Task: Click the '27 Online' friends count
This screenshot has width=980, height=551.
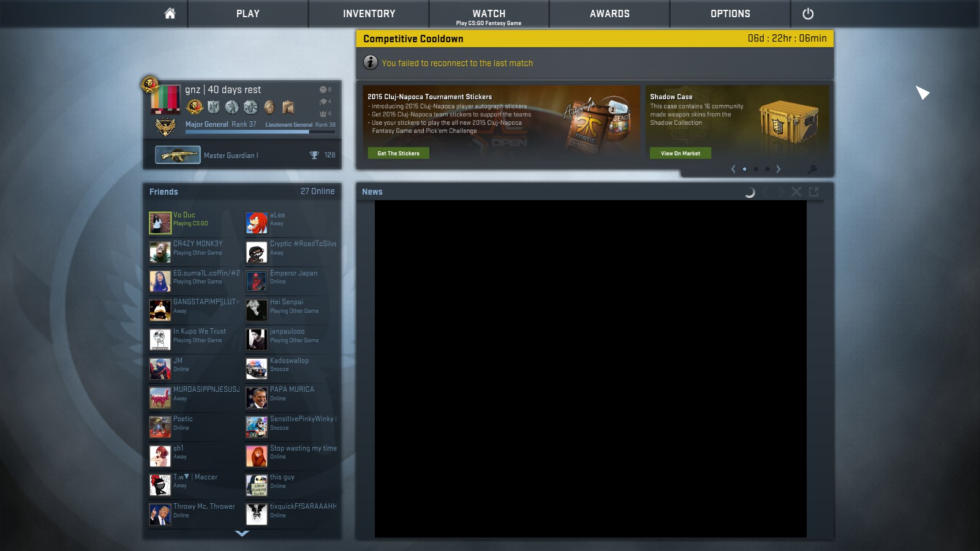Action: [x=317, y=191]
